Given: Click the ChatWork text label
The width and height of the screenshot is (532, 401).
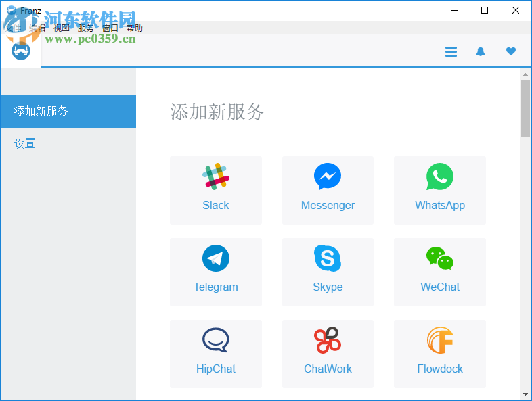Looking at the screenshot, I should click(x=328, y=369).
